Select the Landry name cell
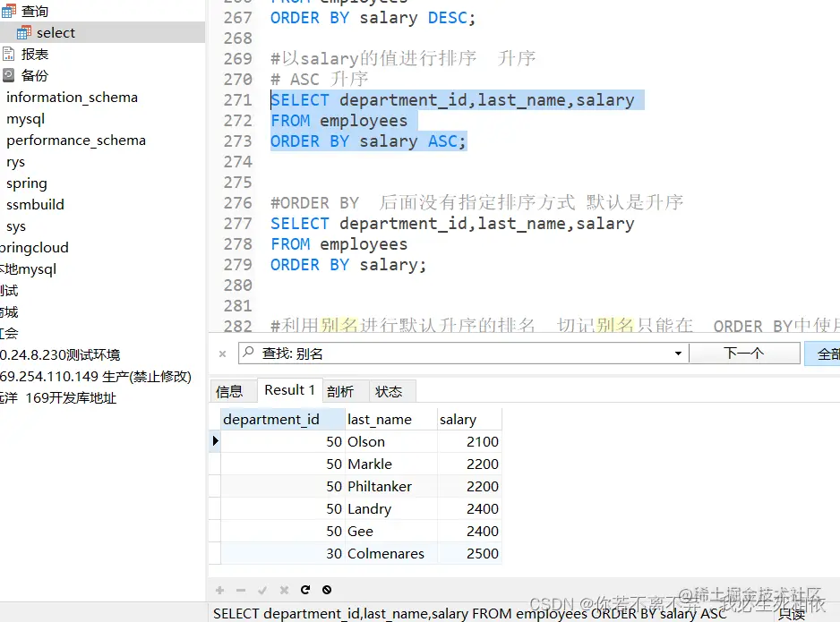 pyautogui.click(x=391, y=509)
